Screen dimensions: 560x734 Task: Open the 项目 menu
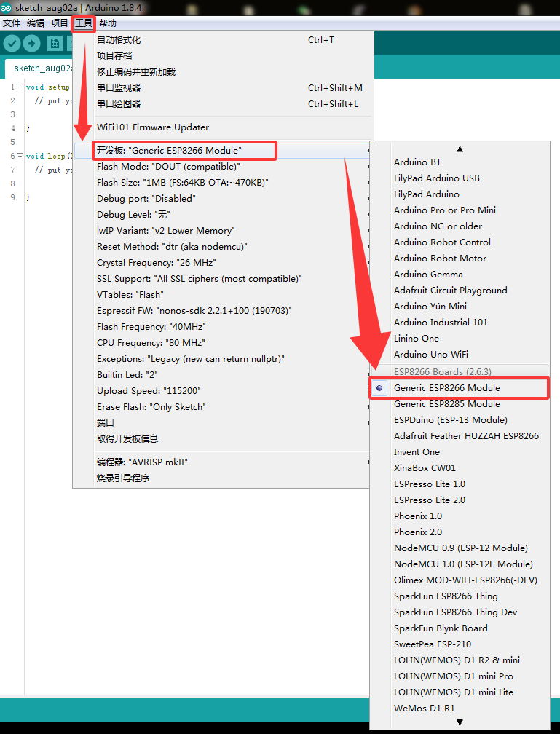[60, 23]
